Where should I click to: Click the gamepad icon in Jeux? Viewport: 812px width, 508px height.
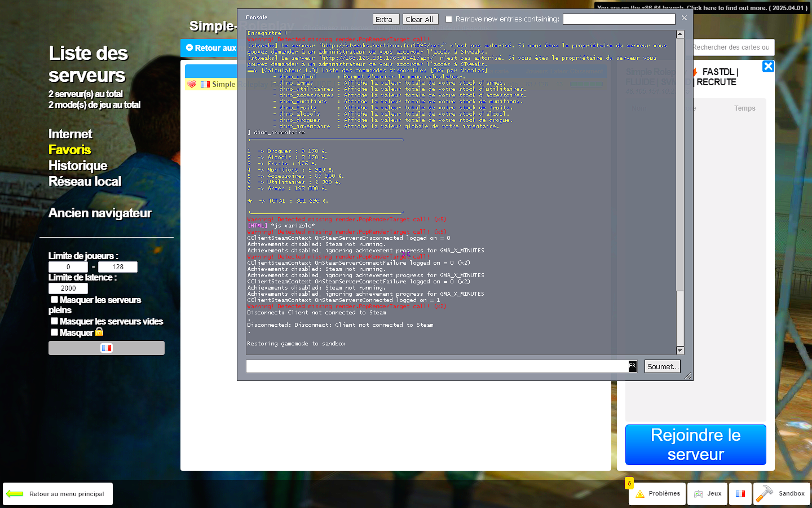pyautogui.click(x=699, y=494)
